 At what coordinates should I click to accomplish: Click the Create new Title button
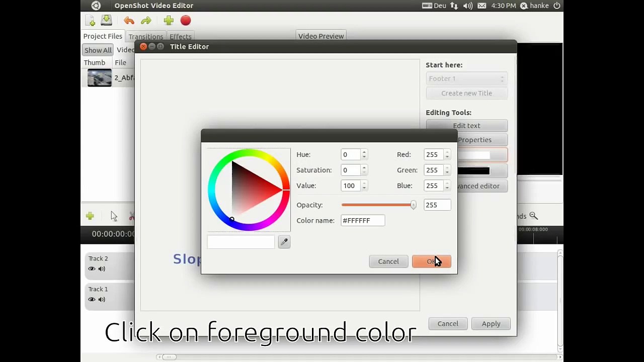click(x=466, y=93)
